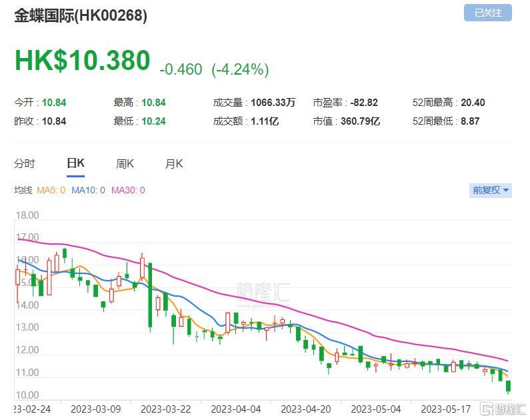The image size is (530, 420).
Task: Click the 成交额 value 1.11亿
Action: coord(265,121)
